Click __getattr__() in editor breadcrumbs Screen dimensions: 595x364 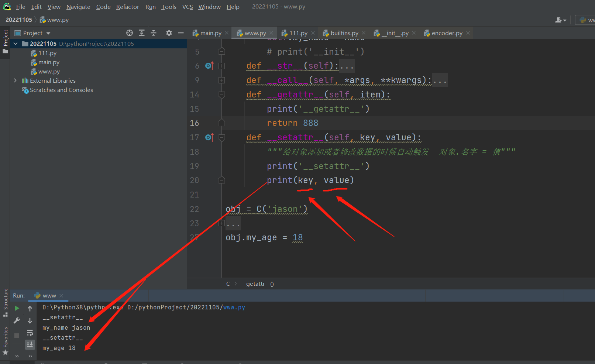(257, 284)
